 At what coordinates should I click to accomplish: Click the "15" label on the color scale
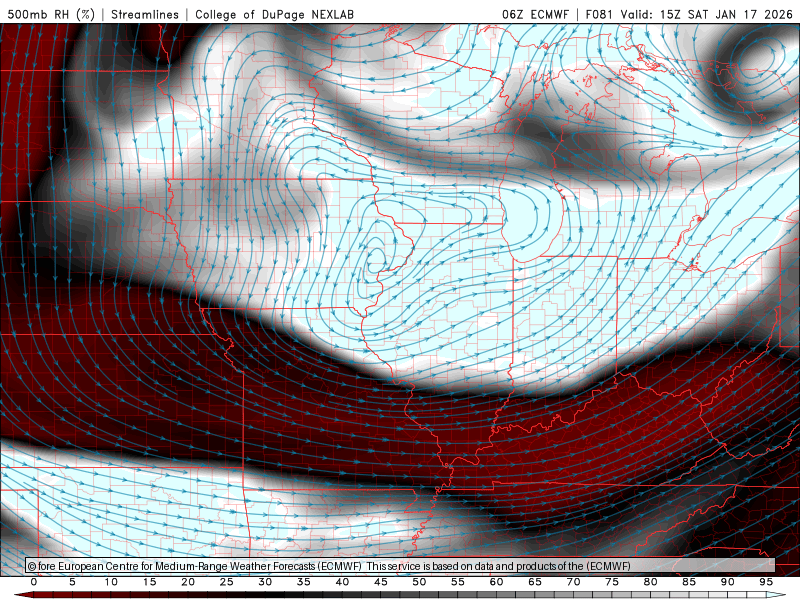[x=149, y=582]
